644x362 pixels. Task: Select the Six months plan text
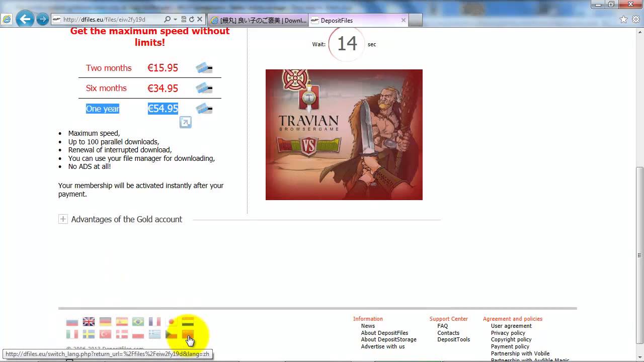(x=106, y=88)
